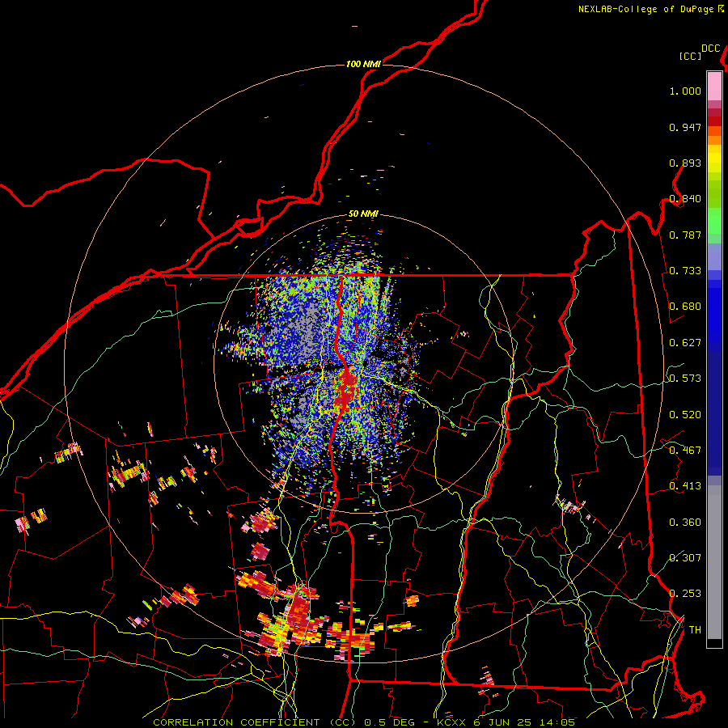Click the Correlation Coefficient caption at the bottom

(x=363, y=722)
